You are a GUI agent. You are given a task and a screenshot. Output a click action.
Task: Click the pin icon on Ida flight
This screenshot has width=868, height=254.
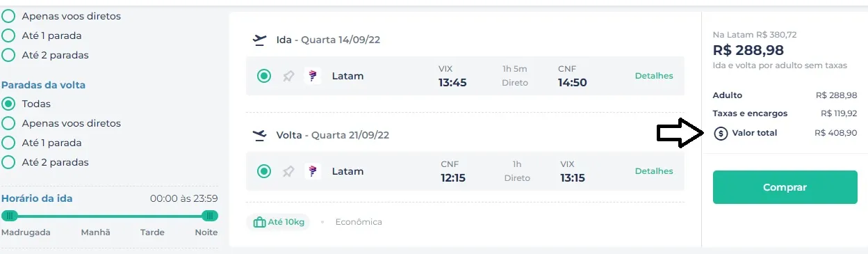click(288, 76)
